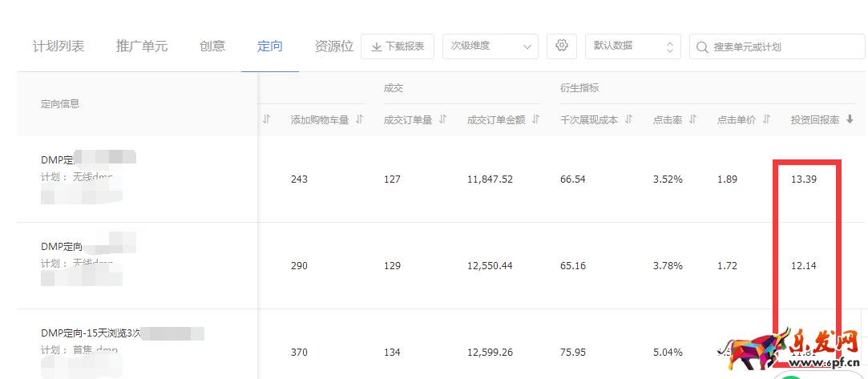Sort descending by 投资回报率 arrow
Screen dimensions: 868x379
pos(850,119)
